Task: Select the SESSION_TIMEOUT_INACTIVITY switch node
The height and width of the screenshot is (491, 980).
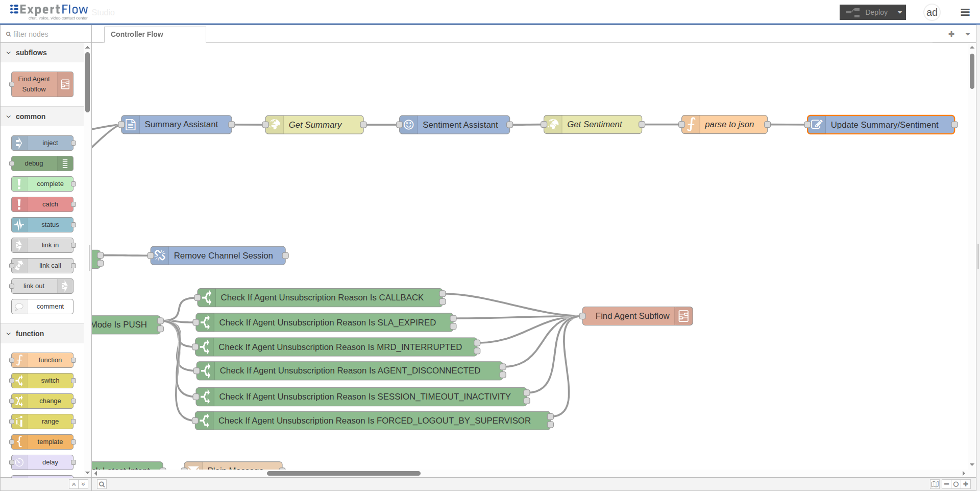Action: 361,396
